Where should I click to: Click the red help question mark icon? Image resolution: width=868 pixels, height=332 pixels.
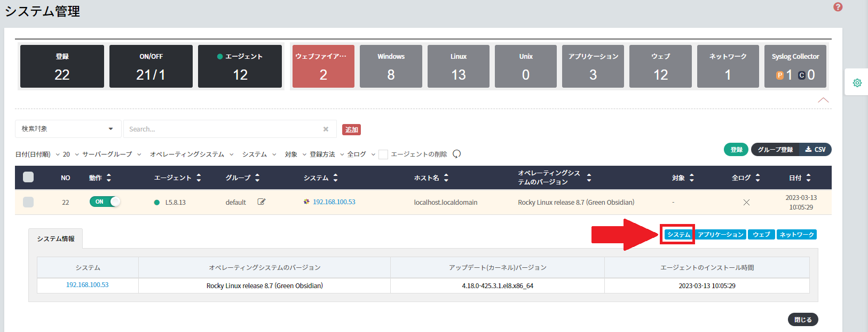coord(838,7)
